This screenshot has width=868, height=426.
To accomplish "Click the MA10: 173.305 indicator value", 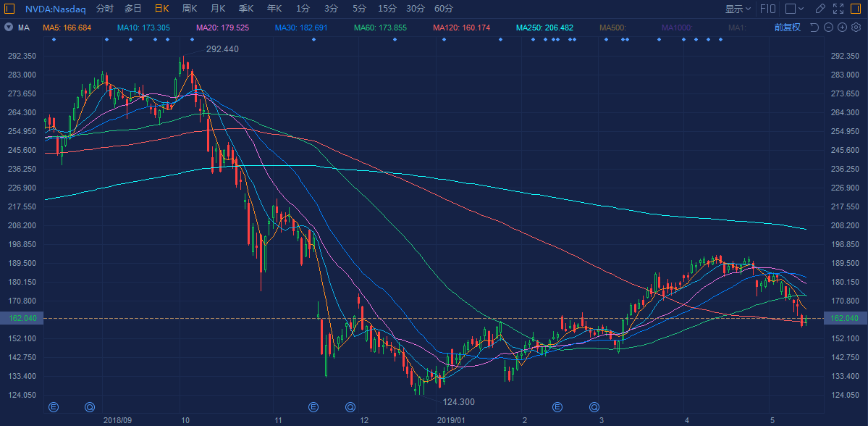I will pyautogui.click(x=143, y=28).
